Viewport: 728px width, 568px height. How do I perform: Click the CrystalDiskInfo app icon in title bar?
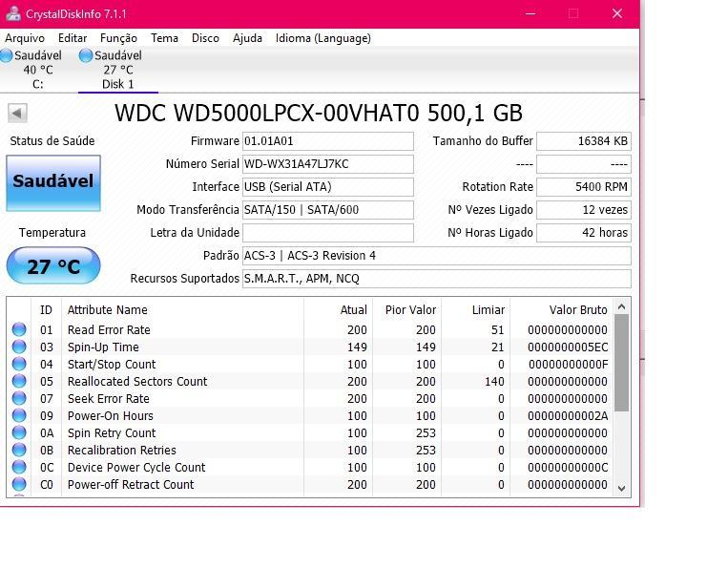(12, 13)
